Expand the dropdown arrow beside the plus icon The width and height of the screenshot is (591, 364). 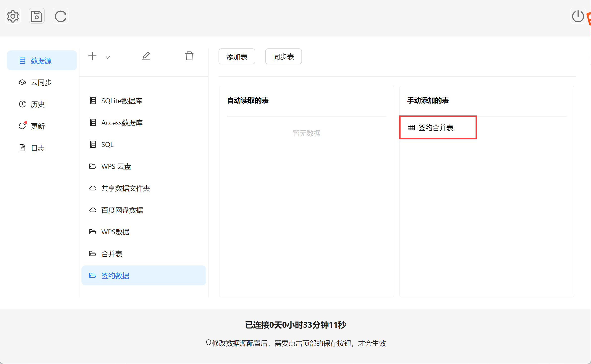pyautogui.click(x=108, y=57)
